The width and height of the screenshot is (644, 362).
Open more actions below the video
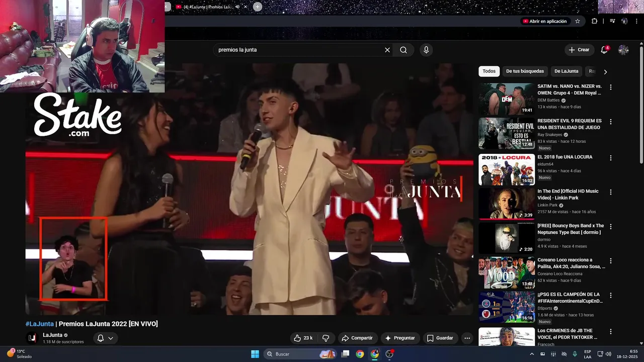467,338
